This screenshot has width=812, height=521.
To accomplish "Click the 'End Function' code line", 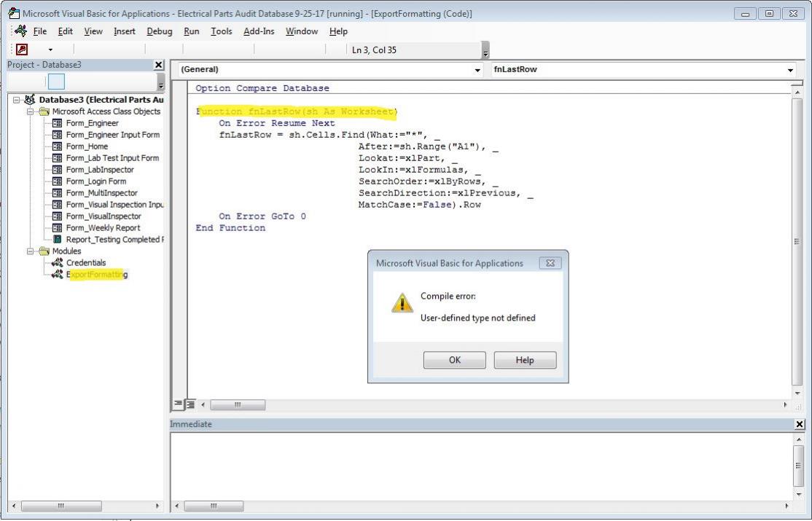I will [x=230, y=228].
